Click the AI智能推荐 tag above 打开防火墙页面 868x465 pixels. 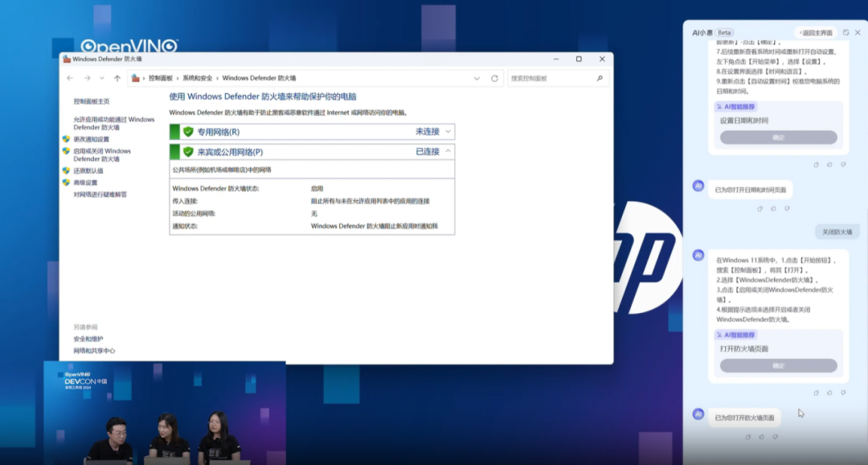pyautogui.click(x=736, y=335)
